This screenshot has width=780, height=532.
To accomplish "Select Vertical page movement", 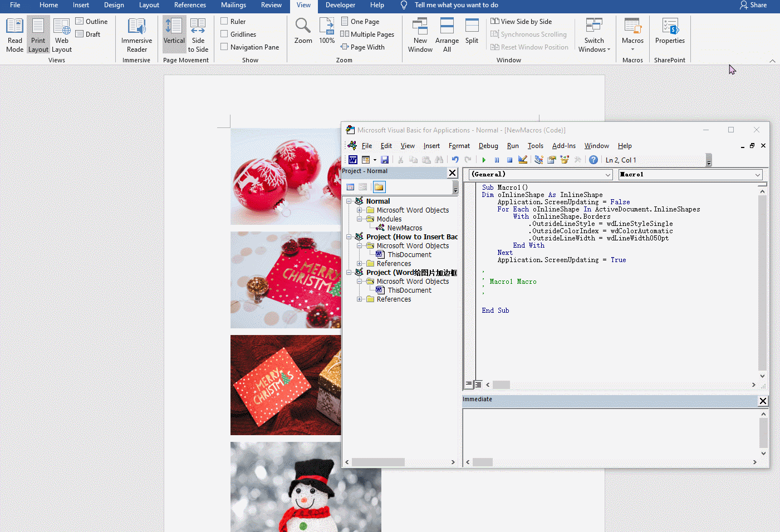I will coord(174,35).
